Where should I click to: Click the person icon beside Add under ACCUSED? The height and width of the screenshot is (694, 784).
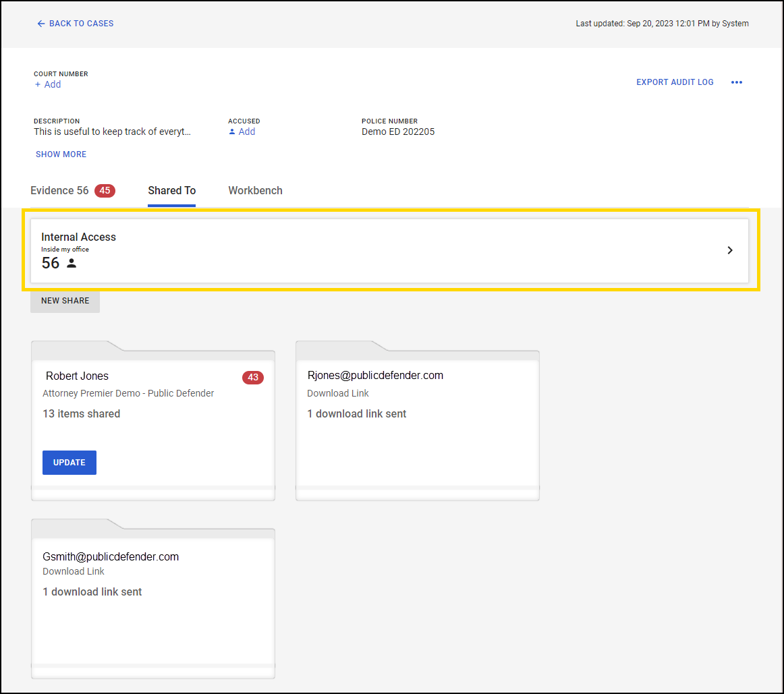232,132
